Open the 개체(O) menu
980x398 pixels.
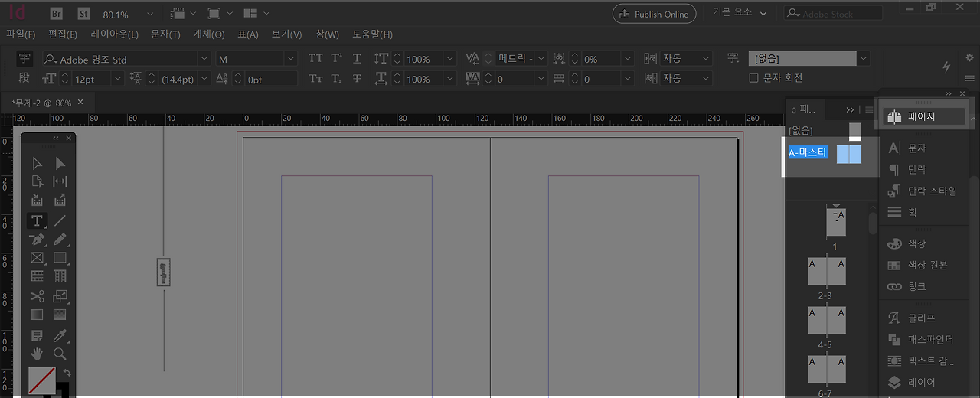(x=209, y=34)
